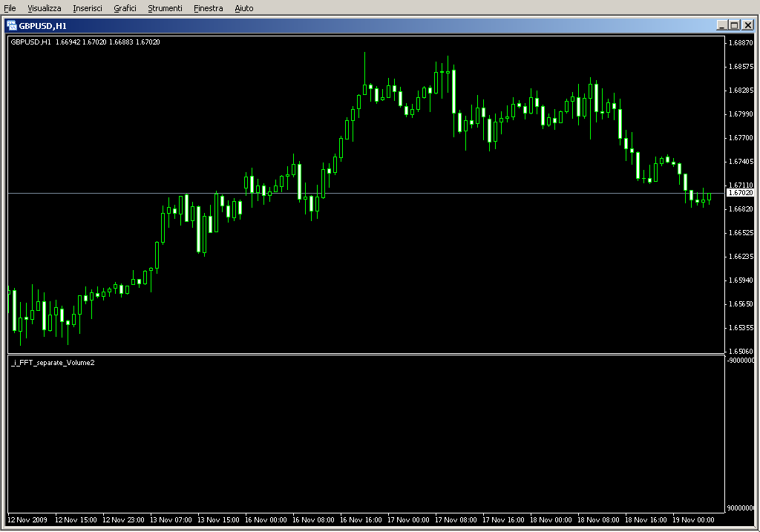760x532 pixels.
Task: Click the _i_FFT_separate_Volume2 indicator label
Action: pos(53,362)
